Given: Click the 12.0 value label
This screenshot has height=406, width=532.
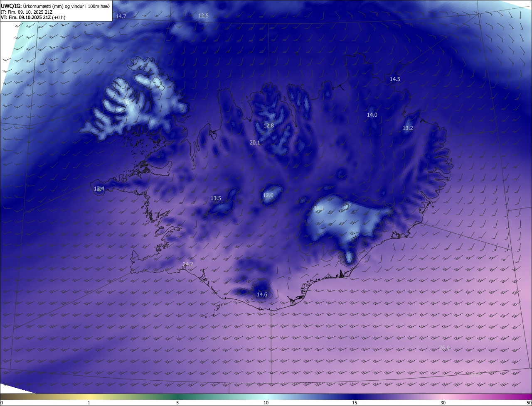Looking at the screenshot, I should point(268,195).
